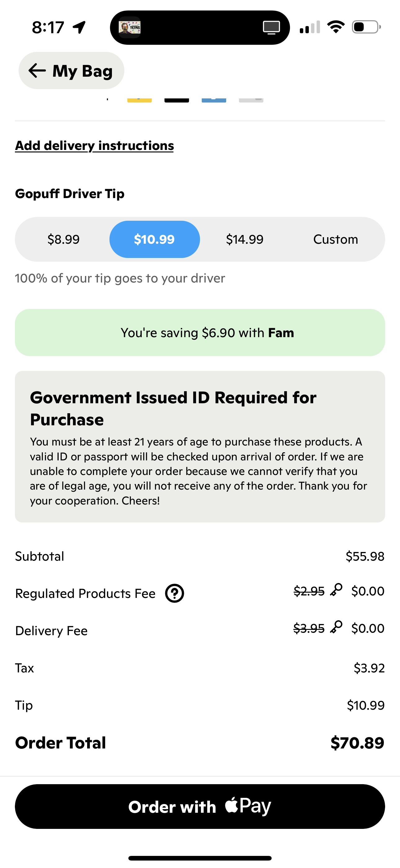Image resolution: width=400 pixels, height=868 pixels.
Task: Select the black payment card thumbnail
Action: (176, 99)
